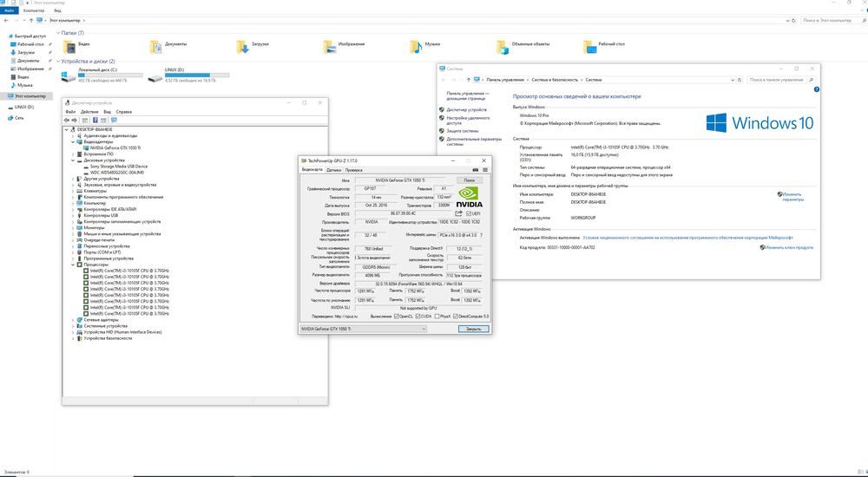
Task: Click BIOS export share icon in GPU-Z
Action: pyautogui.click(x=458, y=213)
